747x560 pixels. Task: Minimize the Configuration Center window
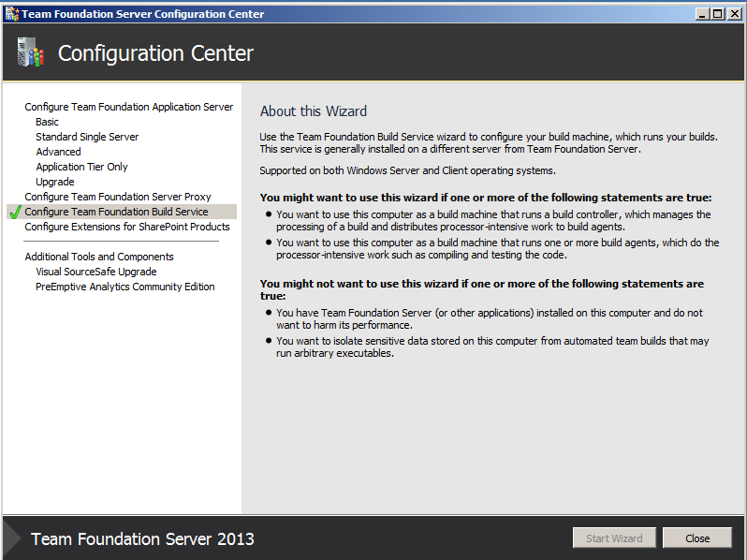click(702, 14)
